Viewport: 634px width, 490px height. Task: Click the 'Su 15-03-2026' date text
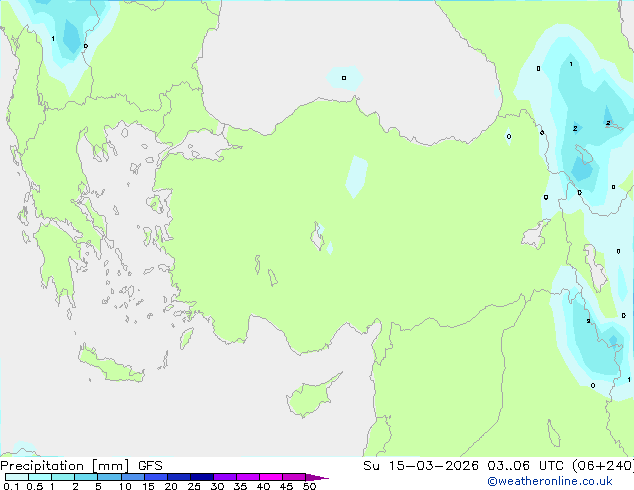pyautogui.click(x=421, y=466)
